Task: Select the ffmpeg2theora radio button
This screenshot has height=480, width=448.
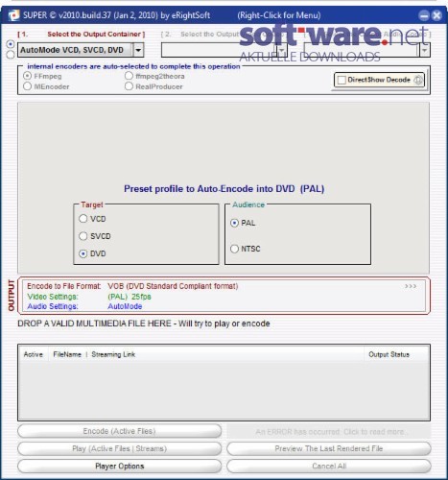Action: [x=129, y=76]
